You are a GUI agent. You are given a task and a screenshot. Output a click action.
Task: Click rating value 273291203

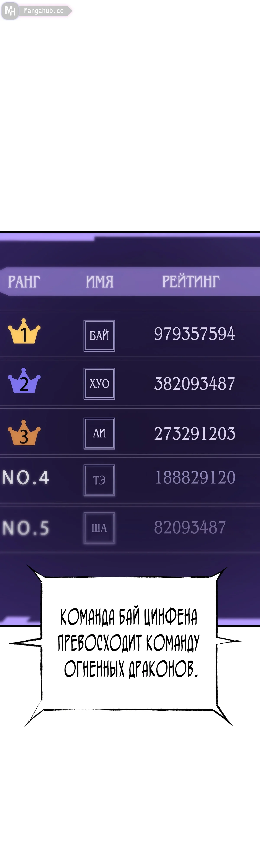point(194,433)
